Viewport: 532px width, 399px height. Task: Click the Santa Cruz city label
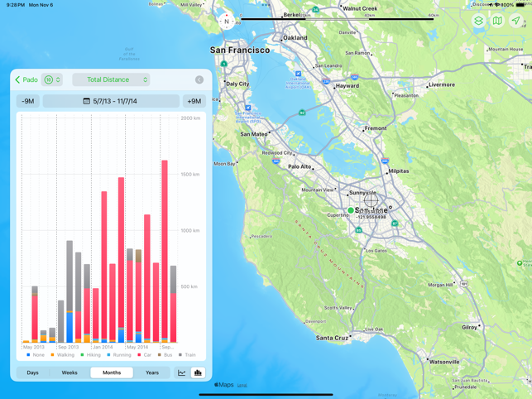pyautogui.click(x=332, y=338)
